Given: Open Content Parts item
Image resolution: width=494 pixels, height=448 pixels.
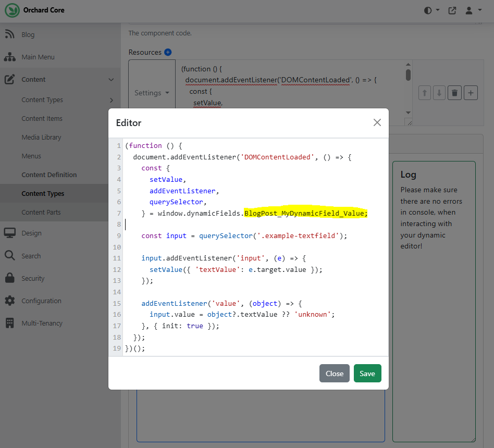Looking at the screenshot, I should [41, 213].
